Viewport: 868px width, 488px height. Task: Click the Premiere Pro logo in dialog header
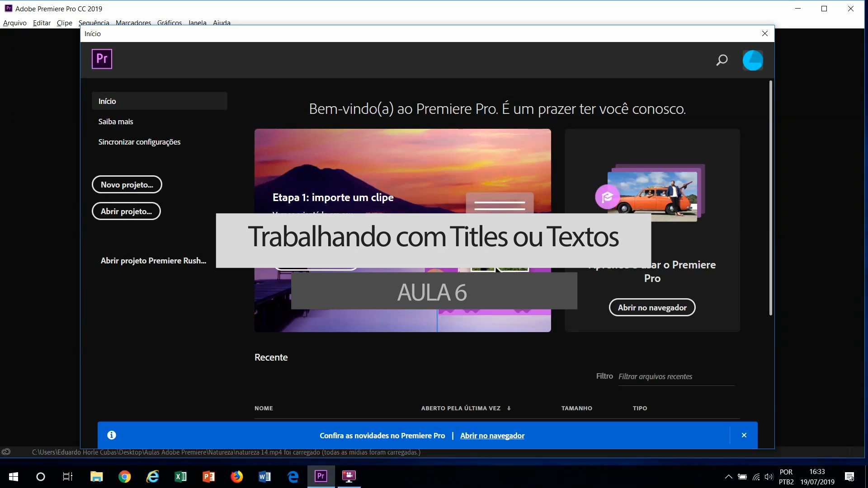pyautogui.click(x=102, y=59)
